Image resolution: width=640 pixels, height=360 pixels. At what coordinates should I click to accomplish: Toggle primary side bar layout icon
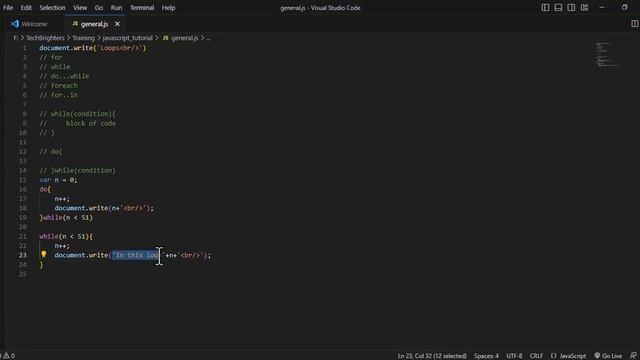545,7
